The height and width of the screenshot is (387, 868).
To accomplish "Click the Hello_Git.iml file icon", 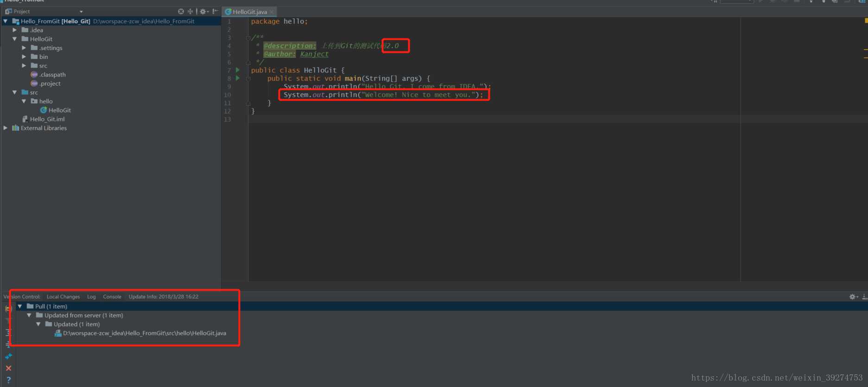I will tap(25, 119).
